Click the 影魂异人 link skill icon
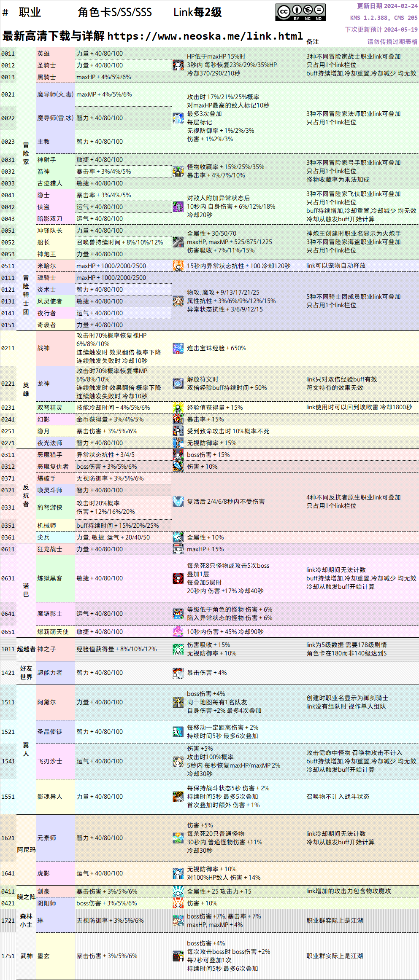419x980 pixels. (x=178, y=797)
